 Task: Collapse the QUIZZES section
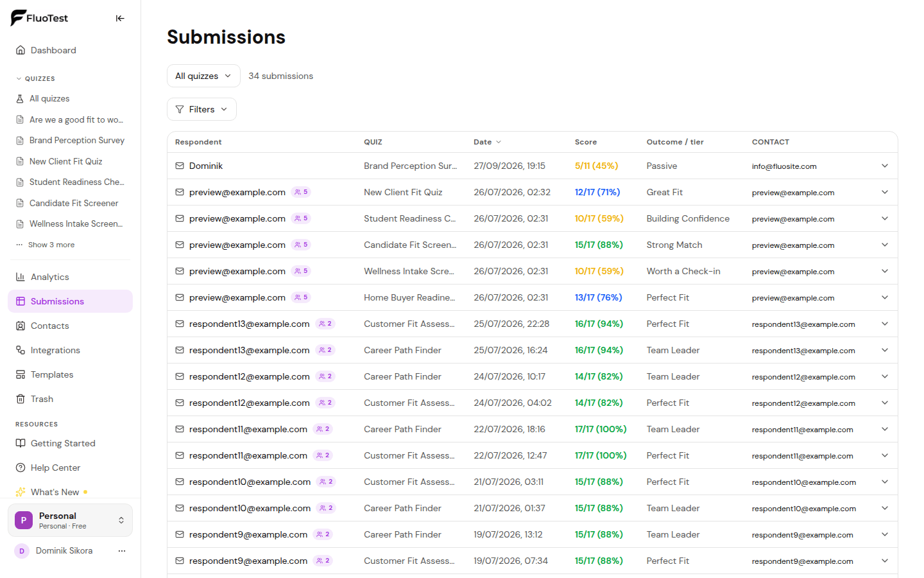pos(36,78)
